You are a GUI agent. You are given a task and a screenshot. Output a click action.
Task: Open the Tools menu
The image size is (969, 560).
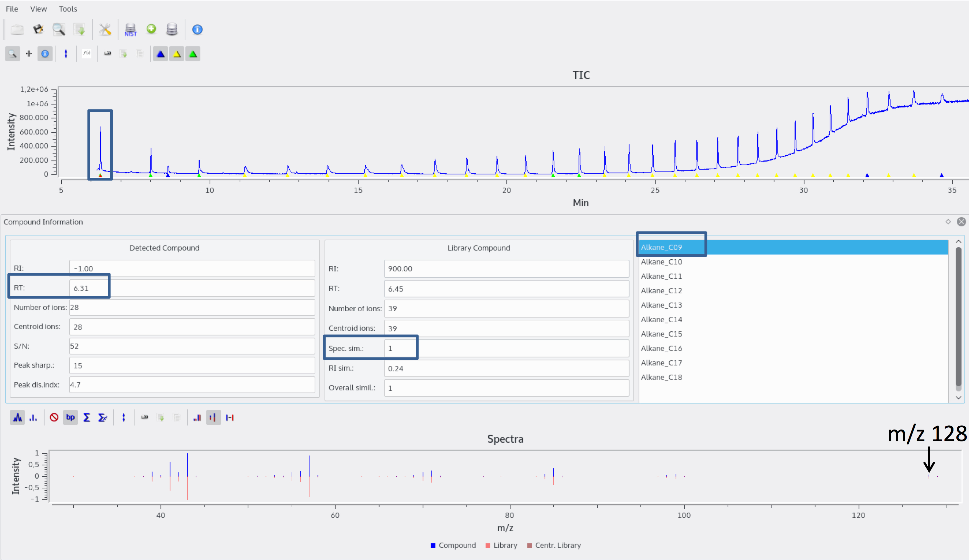pyautogui.click(x=68, y=9)
